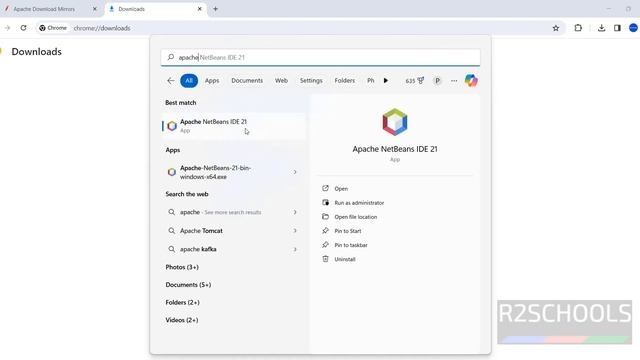Launch Copilot from the search panel
Viewport: 640px width, 360px height.
pos(471,80)
